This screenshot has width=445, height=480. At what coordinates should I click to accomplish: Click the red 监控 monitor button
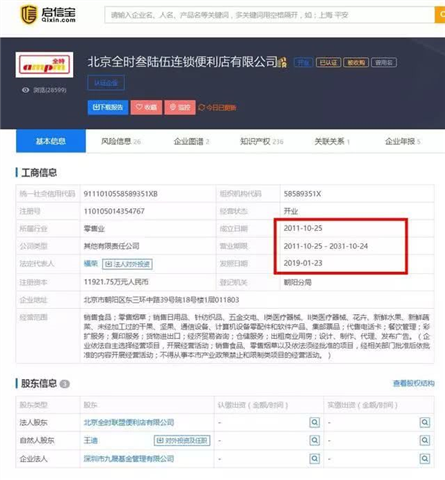click(x=180, y=107)
